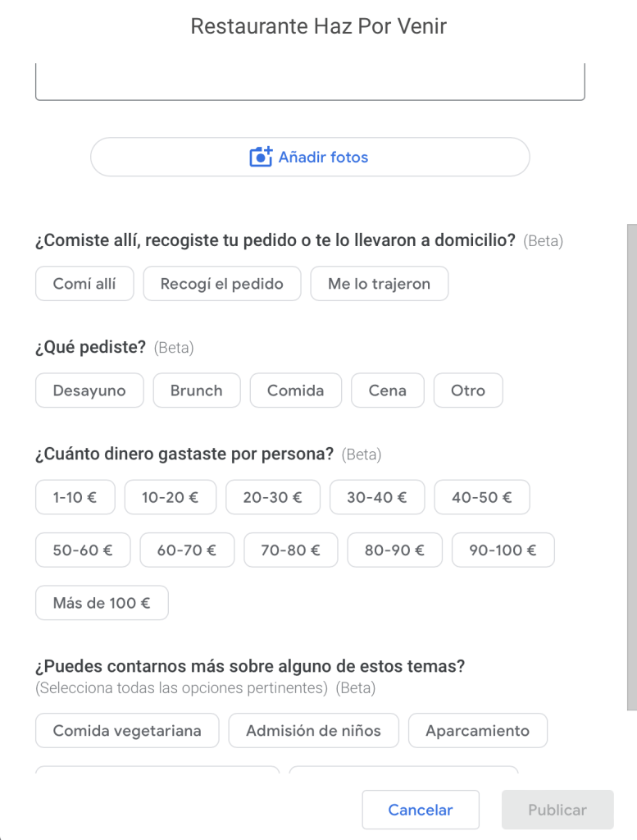
Task: Click the vertical scrollbar on the right
Action: pyautogui.click(x=631, y=467)
